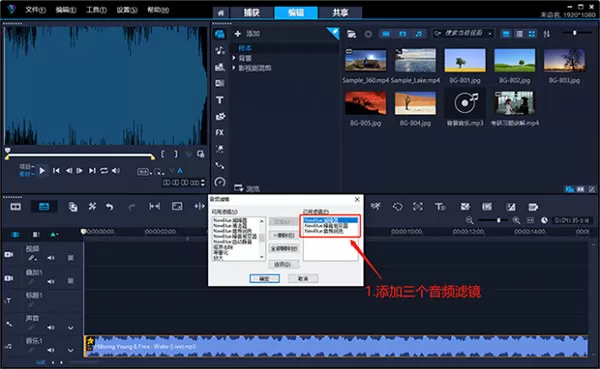Select the BG-B01.jpg tree thumbnail
600x369 pixels.
tap(465, 60)
